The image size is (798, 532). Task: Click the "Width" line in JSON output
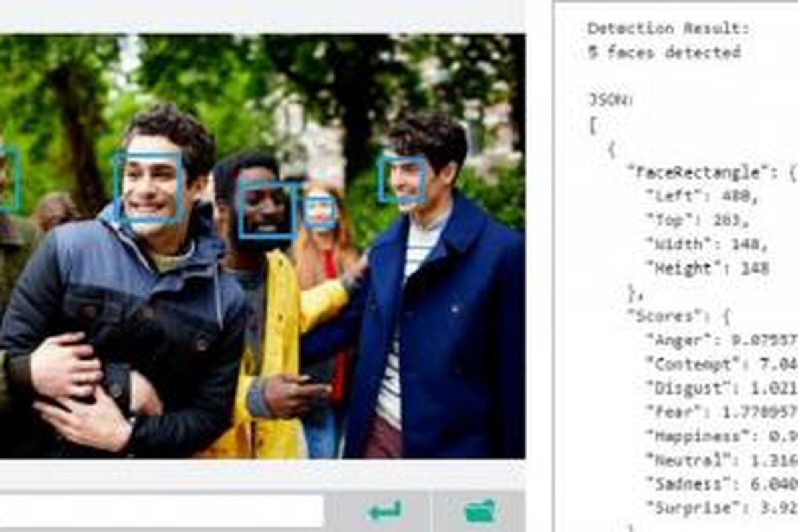coord(706,244)
